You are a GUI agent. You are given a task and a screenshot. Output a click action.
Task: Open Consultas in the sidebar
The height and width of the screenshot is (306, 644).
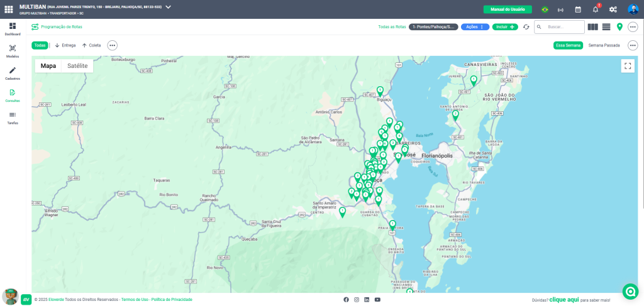point(13,96)
